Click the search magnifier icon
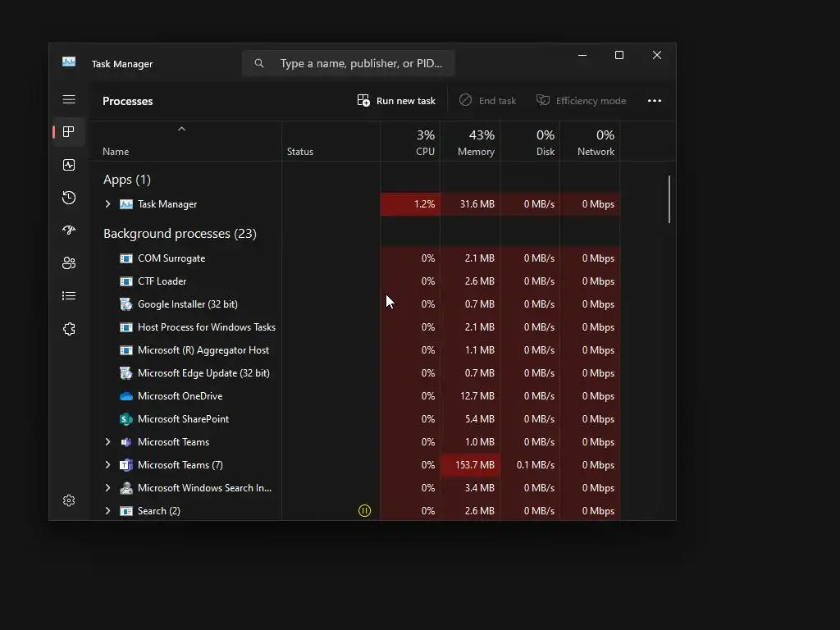This screenshot has width=840, height=630. pyautogui.click(x=258, y=63)
